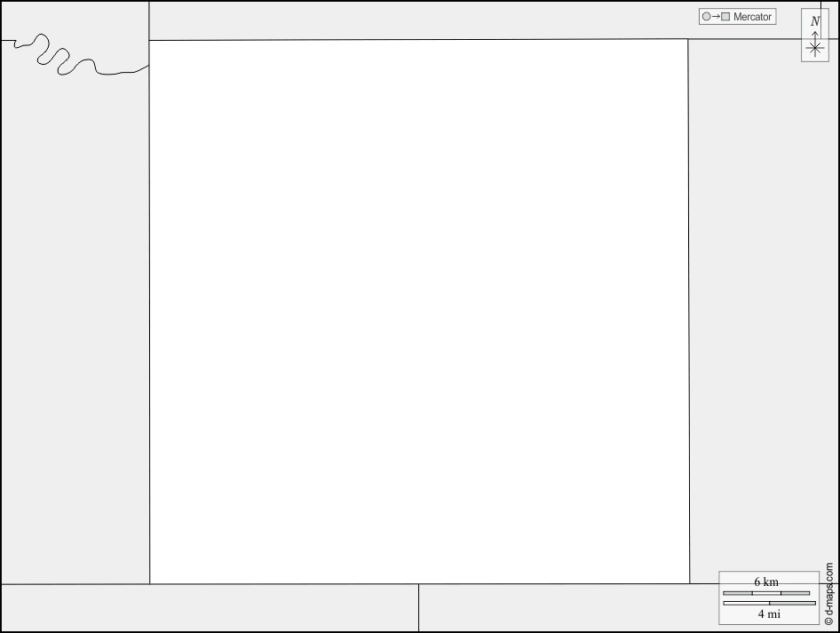Select the bottom-left gray region

[x=210, y=608]
